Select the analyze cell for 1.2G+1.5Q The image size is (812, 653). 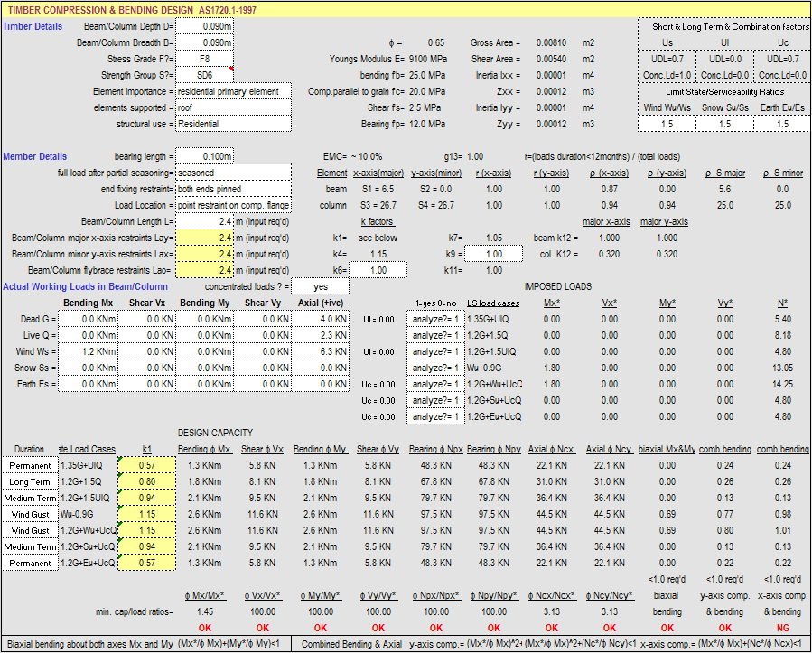[x=436, y=335]
